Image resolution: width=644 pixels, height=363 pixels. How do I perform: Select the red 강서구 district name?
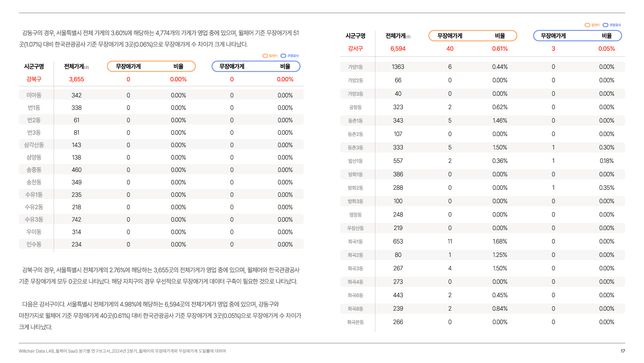point(355,49)
